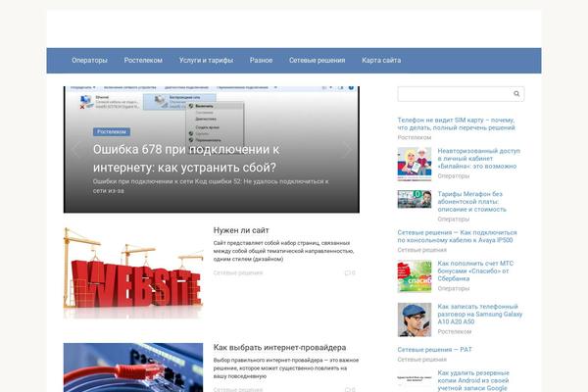Click the Ростелеком badge on the slider

[112, 131]
